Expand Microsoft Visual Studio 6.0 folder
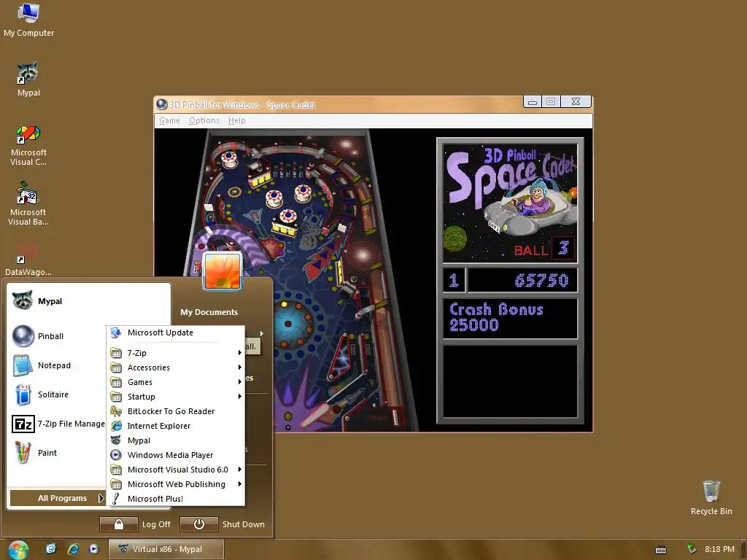747x560 pixels. click(x=176, y=470)
